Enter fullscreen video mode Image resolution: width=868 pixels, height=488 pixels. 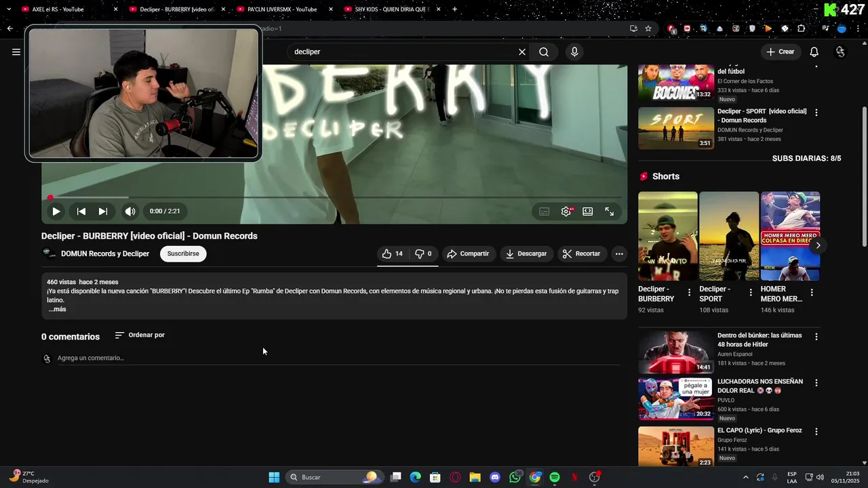pyautogui.click(x=610, y=211)
